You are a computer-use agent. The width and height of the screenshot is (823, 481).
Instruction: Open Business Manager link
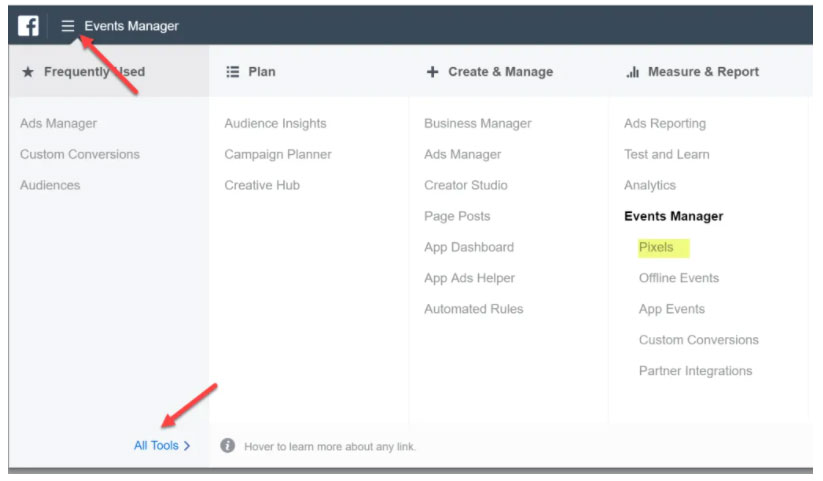(477, 124)
